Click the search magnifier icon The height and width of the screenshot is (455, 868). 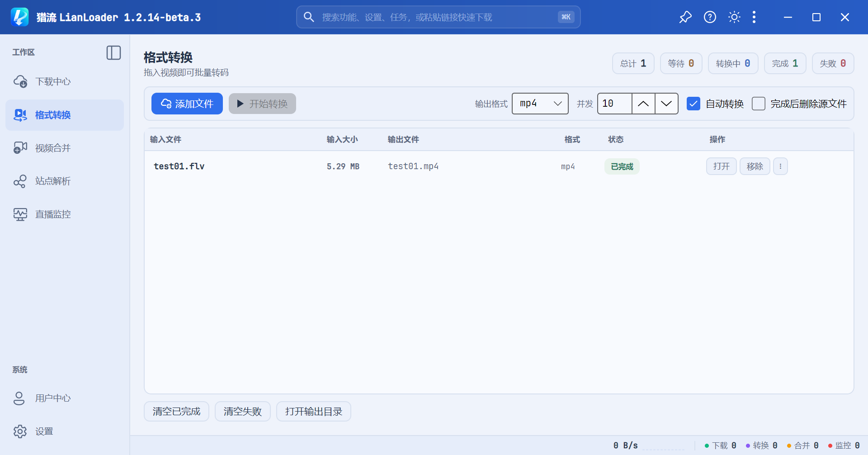coord(309,17)
